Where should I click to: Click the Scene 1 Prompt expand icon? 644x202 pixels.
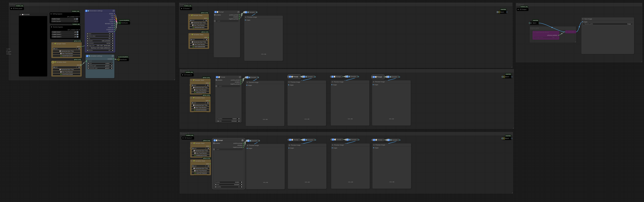(x=238, y=12)
